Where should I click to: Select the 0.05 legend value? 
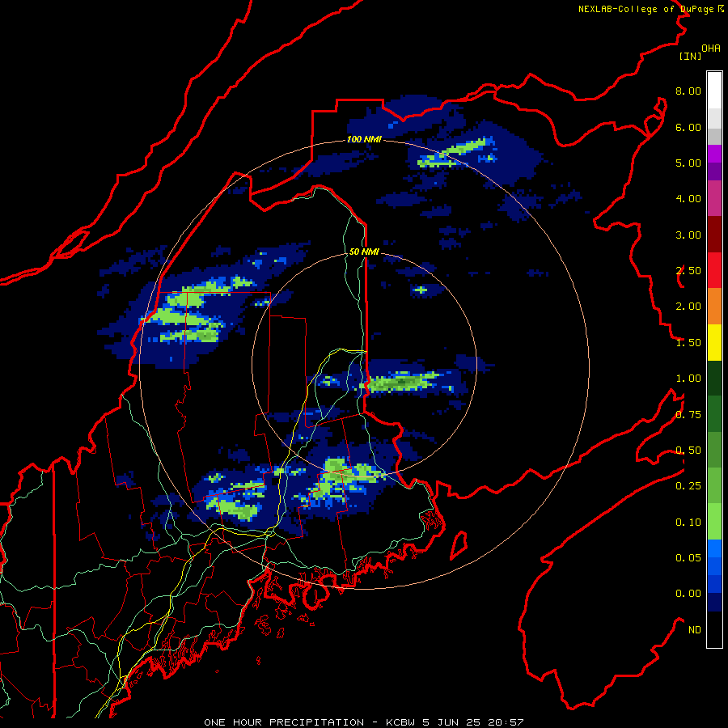pos(688,558)
